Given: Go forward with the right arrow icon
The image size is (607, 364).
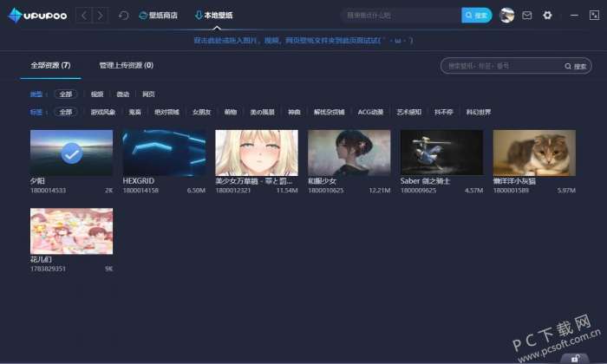Looking at the screenshot, I should (101, 16).
